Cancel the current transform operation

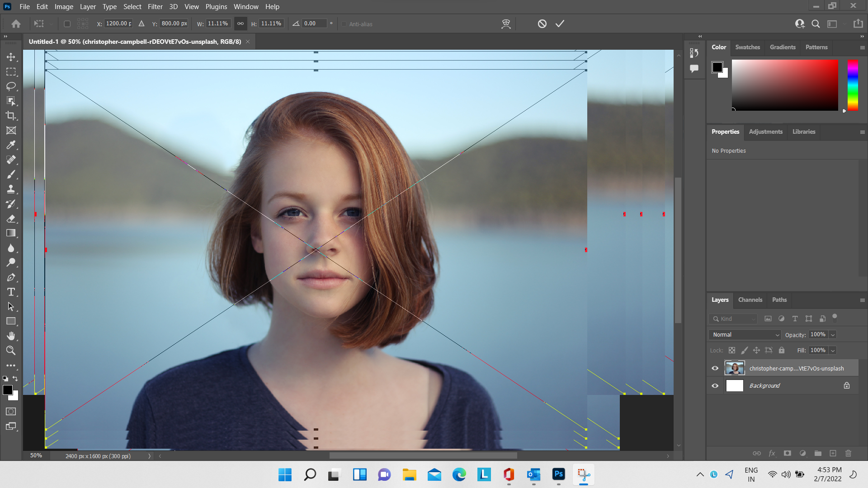pos(541,24)
